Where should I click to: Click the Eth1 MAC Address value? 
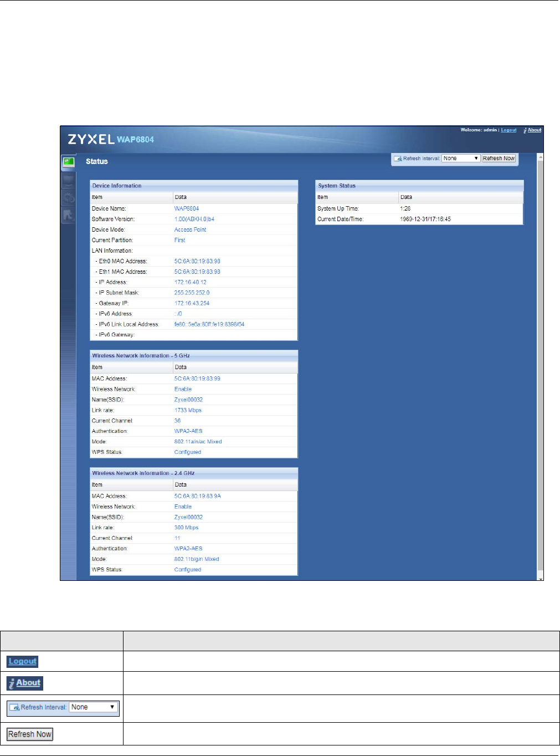(x=197, y=272)
